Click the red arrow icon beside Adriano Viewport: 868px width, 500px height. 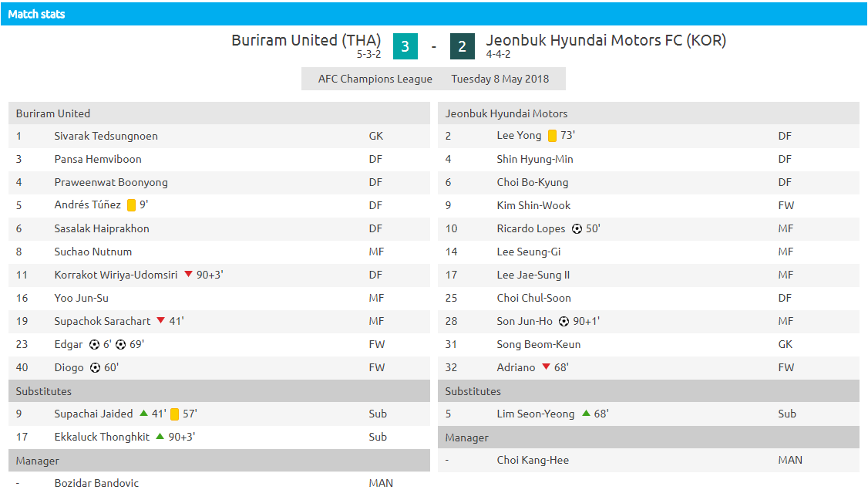pyautogui.click(x=547, y=367)
